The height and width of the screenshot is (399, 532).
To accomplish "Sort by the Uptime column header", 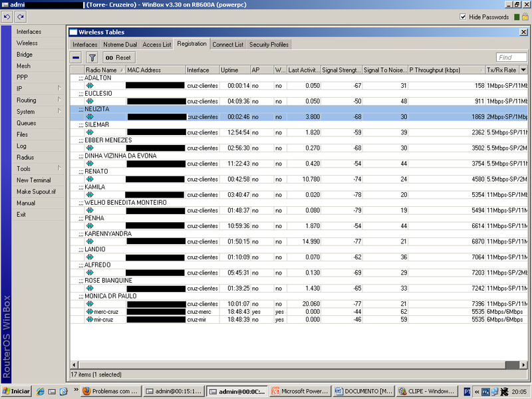I will pos(235,70).
